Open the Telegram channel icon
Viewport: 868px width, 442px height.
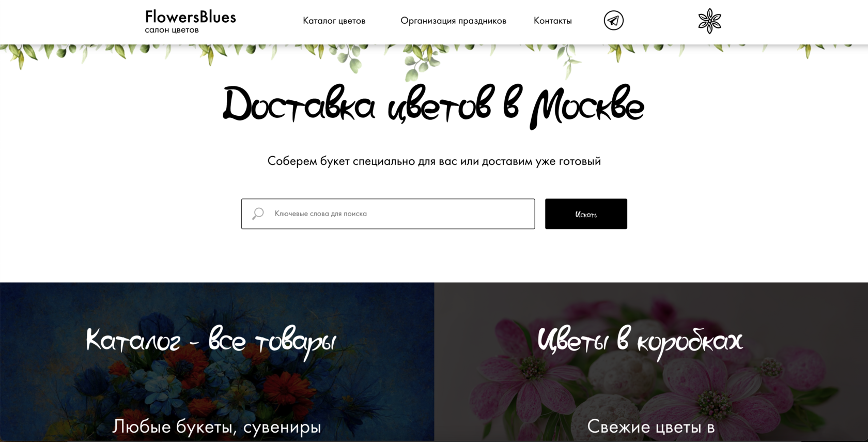(613, 21)
